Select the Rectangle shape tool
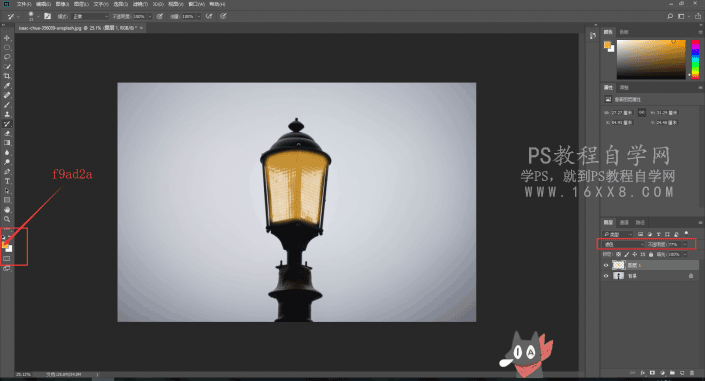705x381 pixels. 7,200
